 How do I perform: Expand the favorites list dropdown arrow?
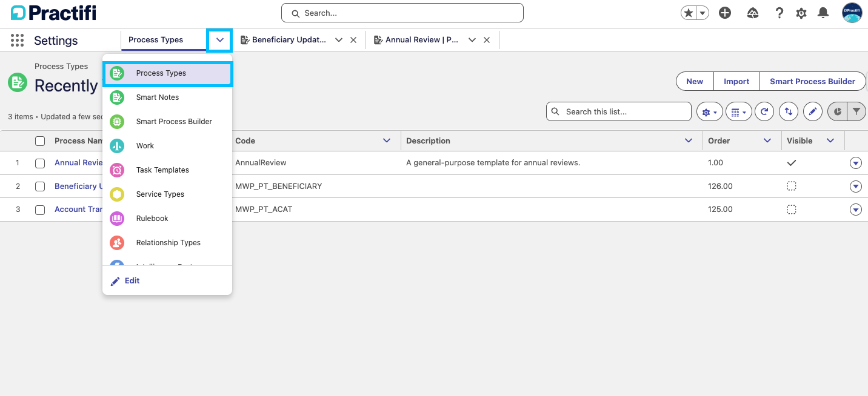(x=703, y=13)
